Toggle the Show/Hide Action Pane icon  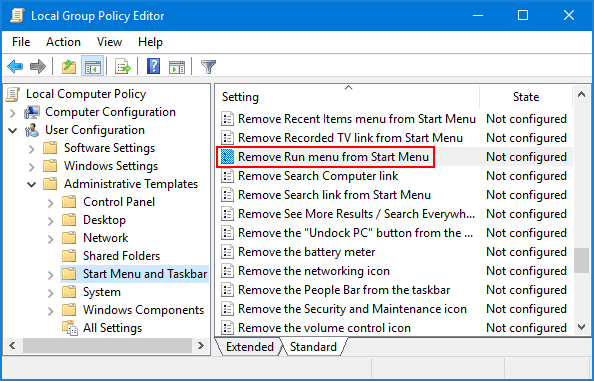177,67
